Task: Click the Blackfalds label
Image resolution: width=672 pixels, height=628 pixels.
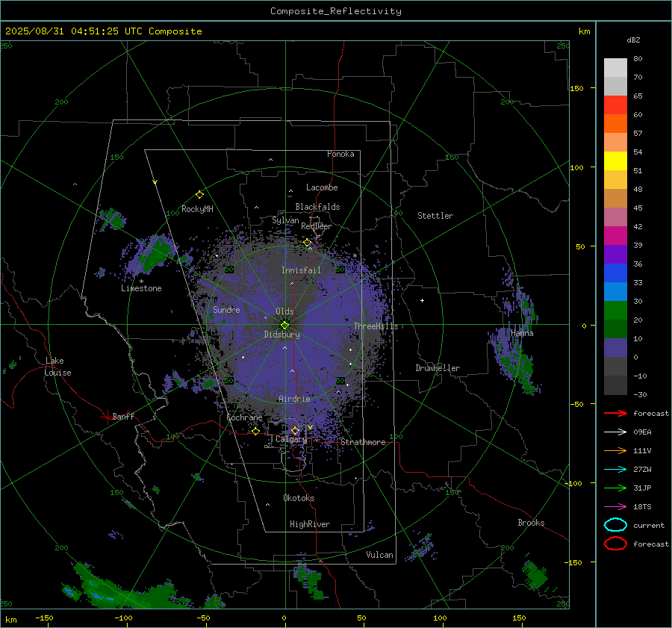Action: point(317,207)
